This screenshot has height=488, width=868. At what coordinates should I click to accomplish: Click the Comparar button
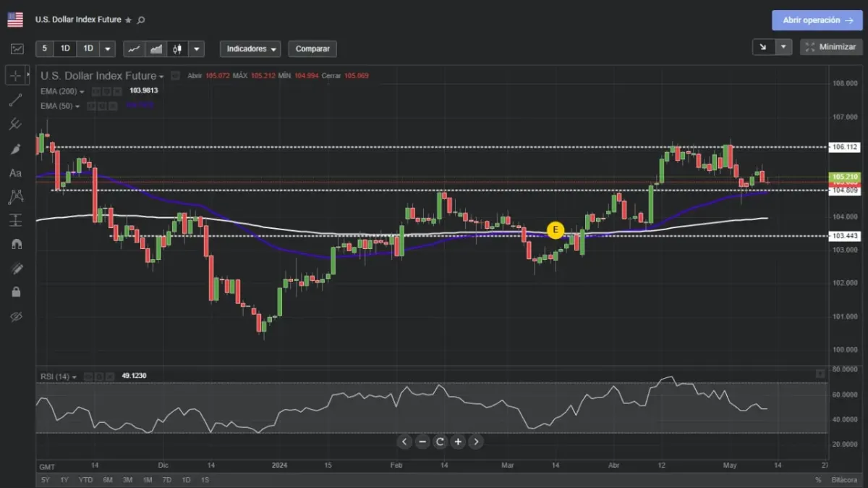[312, 49]
